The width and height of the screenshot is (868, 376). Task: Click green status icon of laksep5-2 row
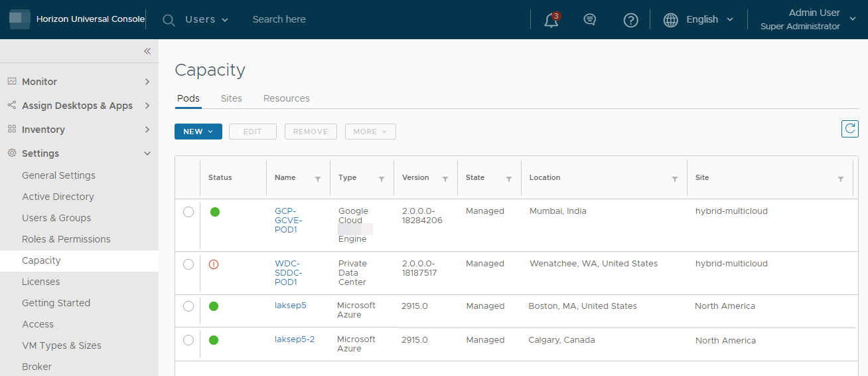point(214,340)
